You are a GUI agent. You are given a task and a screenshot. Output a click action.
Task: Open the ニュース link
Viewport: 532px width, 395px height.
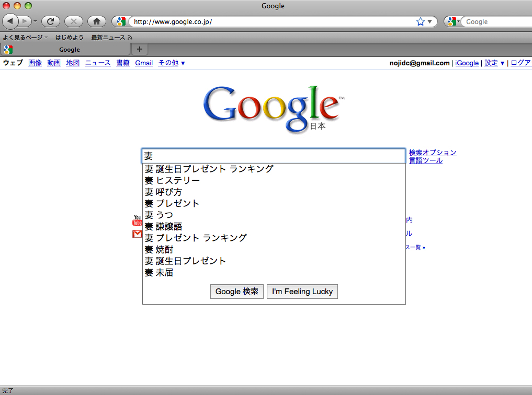(98, 63)
